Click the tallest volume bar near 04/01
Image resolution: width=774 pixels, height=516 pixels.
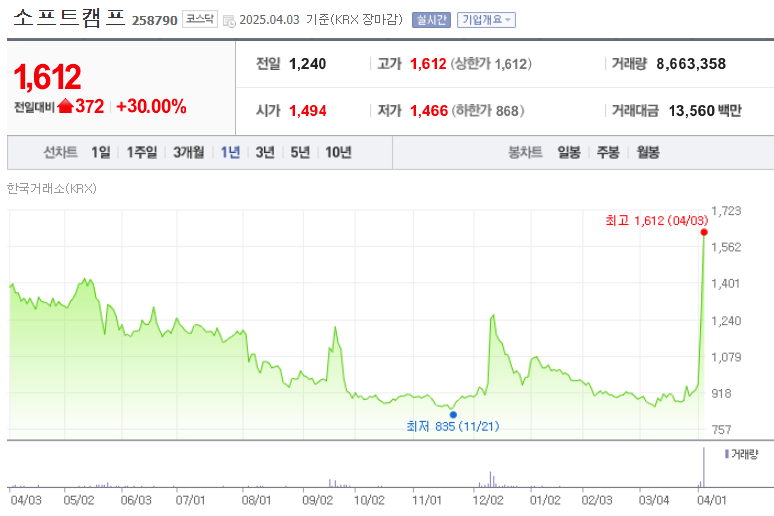[703, 467]
